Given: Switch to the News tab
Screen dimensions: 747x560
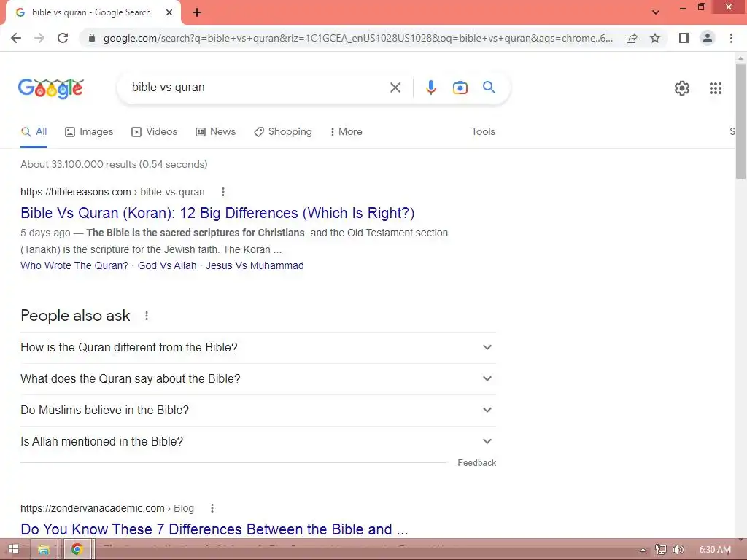Looking at the screenshot, I should coord(216,132).
